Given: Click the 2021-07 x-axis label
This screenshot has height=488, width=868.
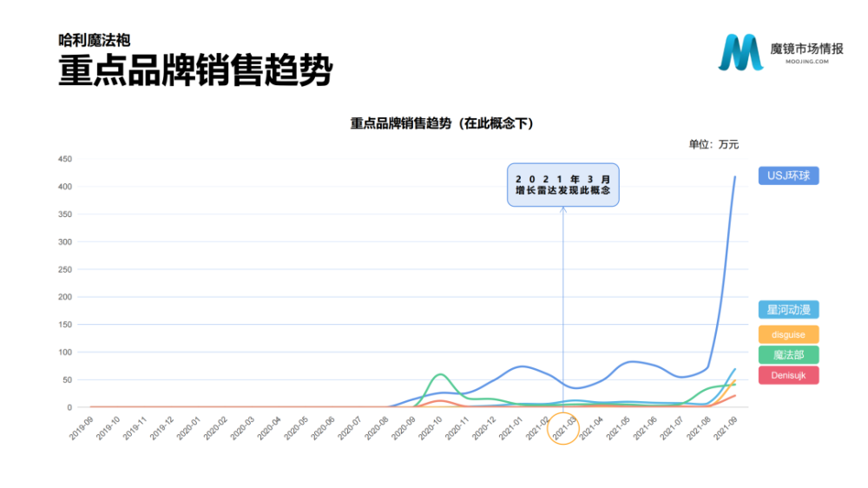Looking at the screenshot, I should coord(672,428).
